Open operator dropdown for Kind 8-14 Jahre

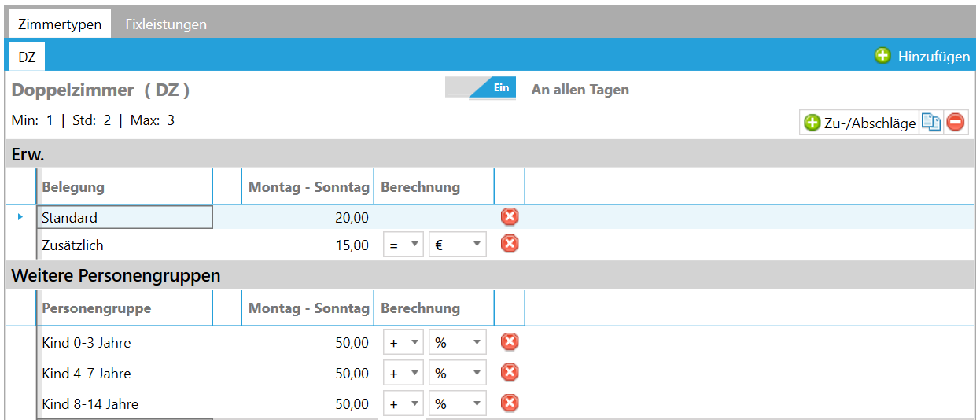403,403
